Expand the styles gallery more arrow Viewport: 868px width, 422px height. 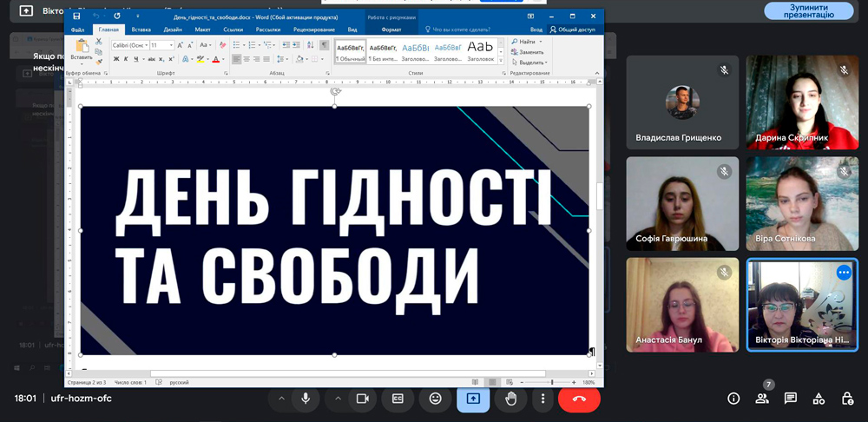501,61
